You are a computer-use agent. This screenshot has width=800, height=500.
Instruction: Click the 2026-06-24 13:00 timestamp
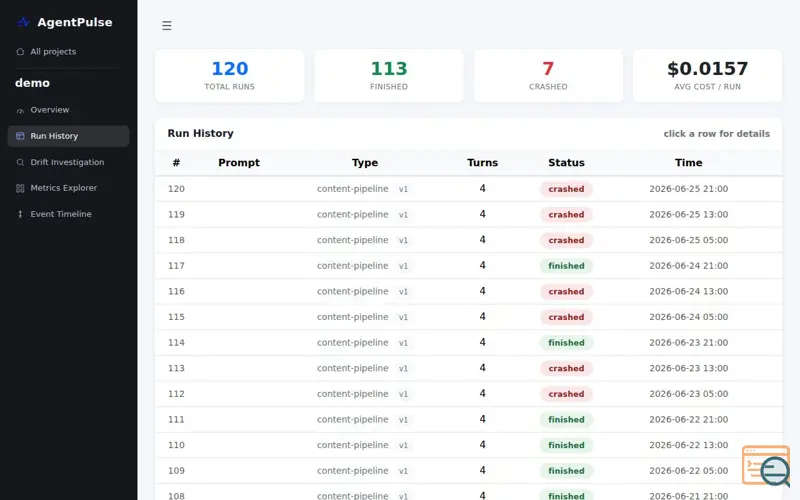[688, 291]
